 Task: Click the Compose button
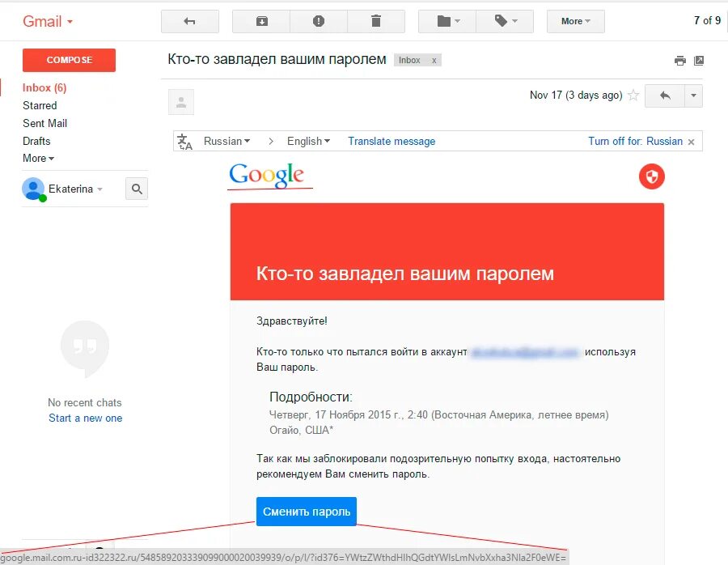pos(70,60)
